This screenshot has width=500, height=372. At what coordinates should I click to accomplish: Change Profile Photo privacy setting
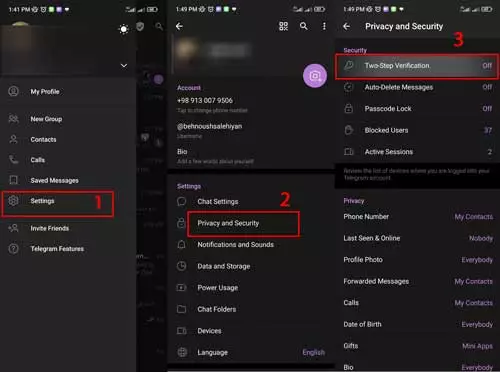point(417,260)
